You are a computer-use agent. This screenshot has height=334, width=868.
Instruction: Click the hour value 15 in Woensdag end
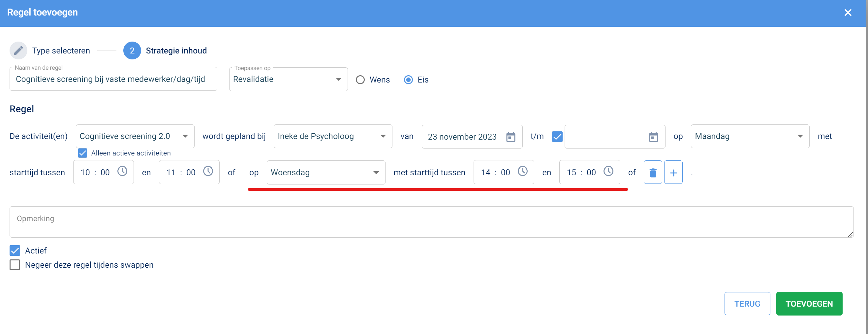(x=571, y=172)
